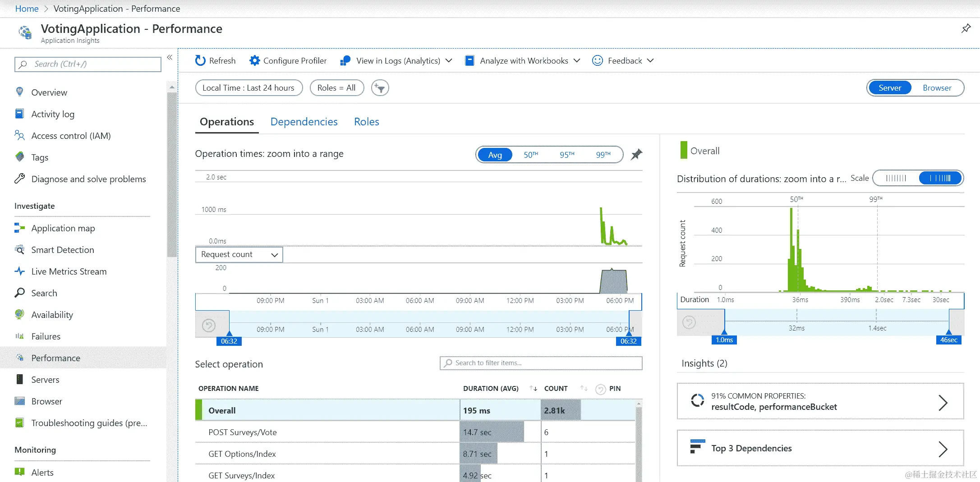Select GET Options/Index operation
Image resolution: width=980 pixels, height=482 pixels.
[415, 454]
